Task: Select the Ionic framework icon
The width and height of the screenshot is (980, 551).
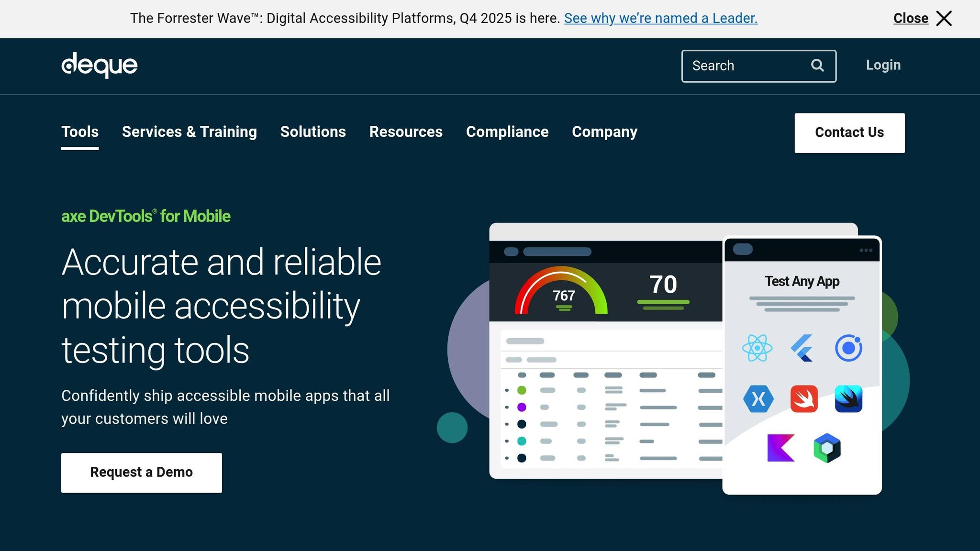Action: point(848,348)
